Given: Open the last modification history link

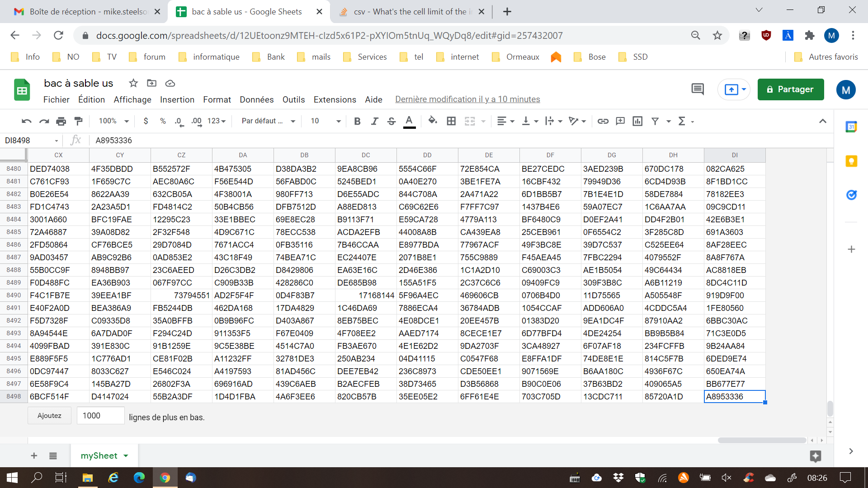Looking at the screenshot, I should pos(467,99).
